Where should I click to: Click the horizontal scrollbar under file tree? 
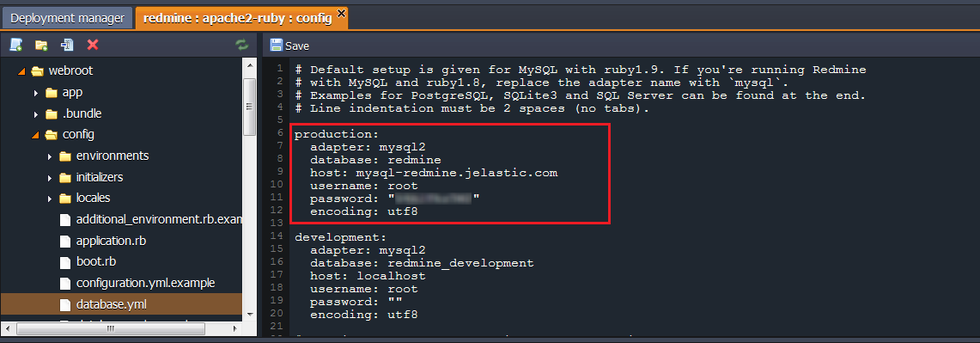pos(110,328)
